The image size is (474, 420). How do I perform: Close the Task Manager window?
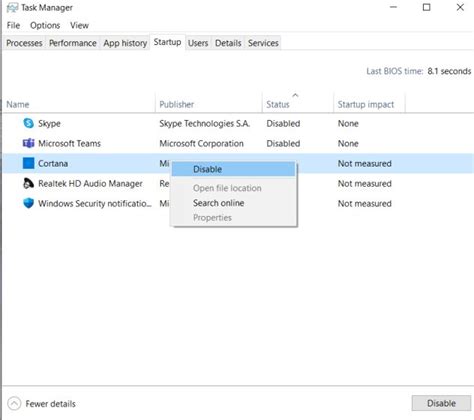[x=460, y=7]
